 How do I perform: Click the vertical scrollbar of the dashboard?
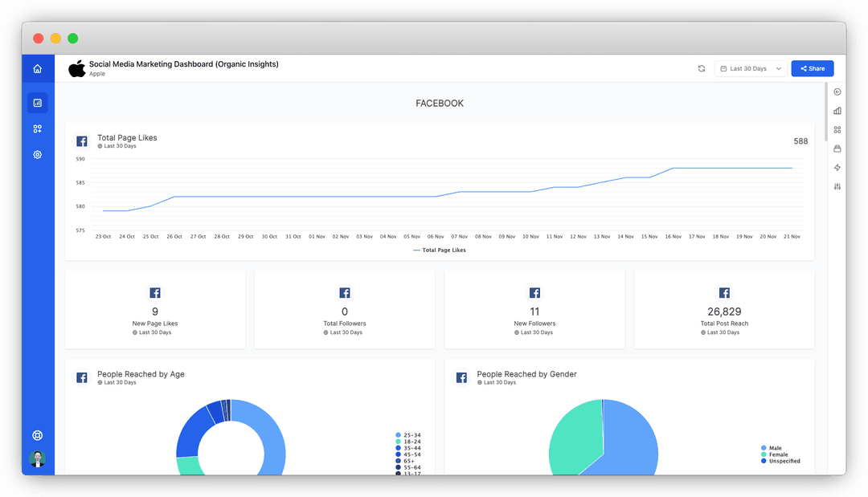coord(826,111)
